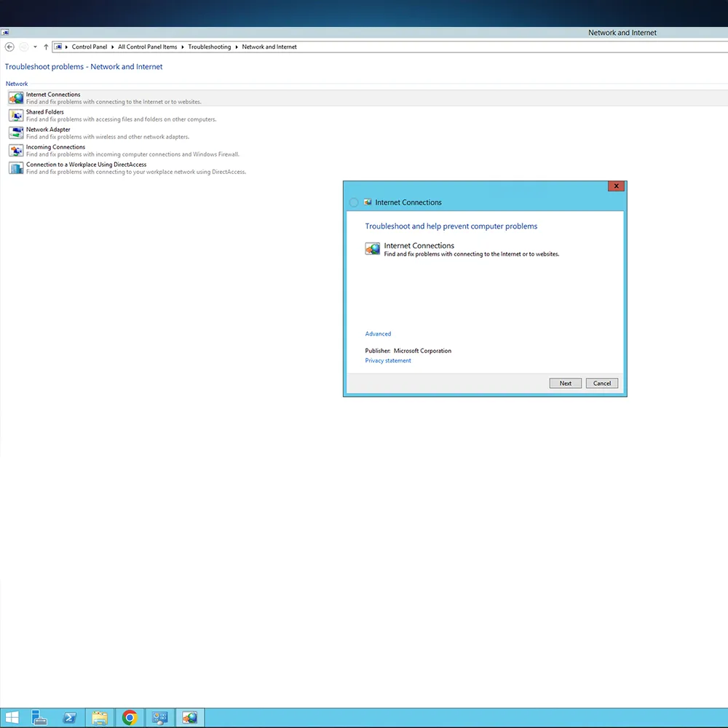Expand the Troubleshooting breadcrumb arrow
Image resolution: width=728 pixels, height=728 pixels.
click(237, 47)
